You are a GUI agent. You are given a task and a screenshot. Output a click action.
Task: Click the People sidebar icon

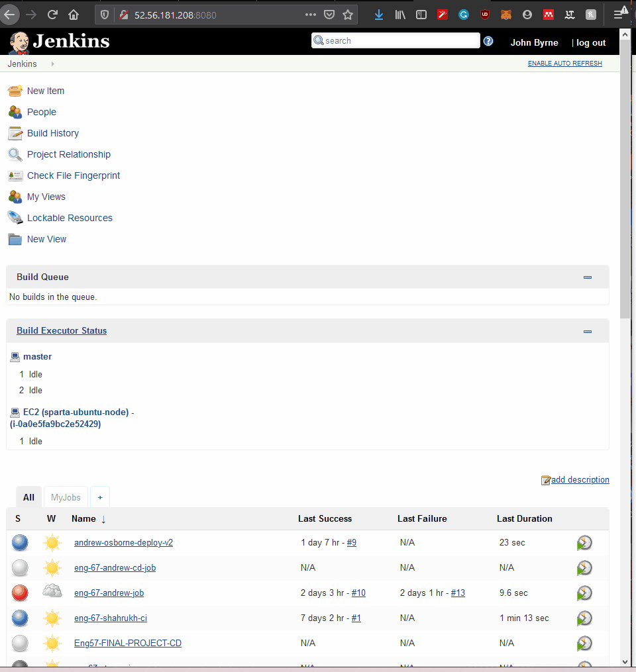click(15, 112)
